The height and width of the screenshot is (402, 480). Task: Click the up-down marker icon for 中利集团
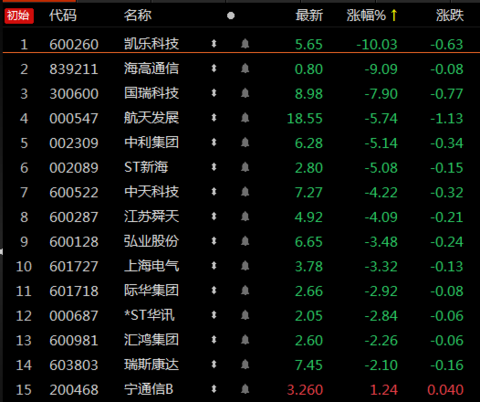pos(214,143)
